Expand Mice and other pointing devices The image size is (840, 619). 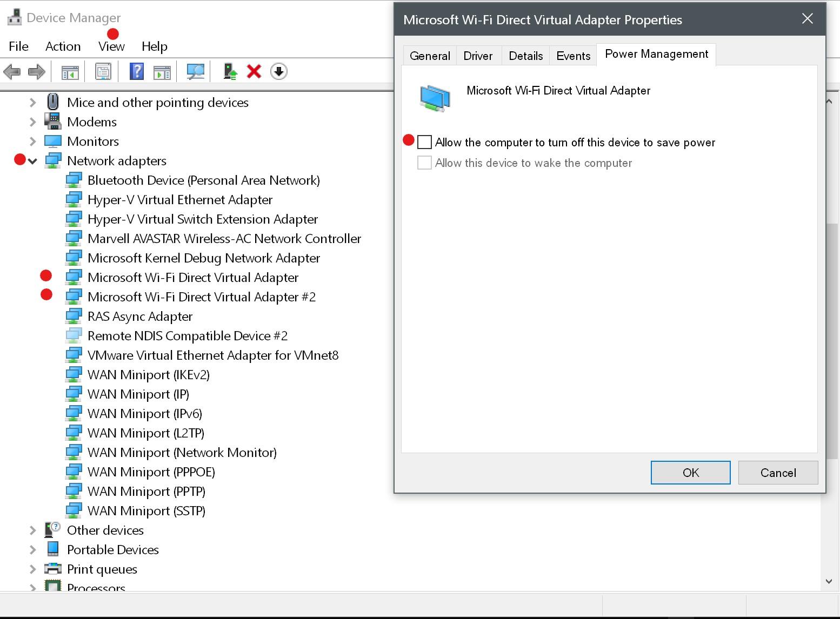click(x=32, y=103)
